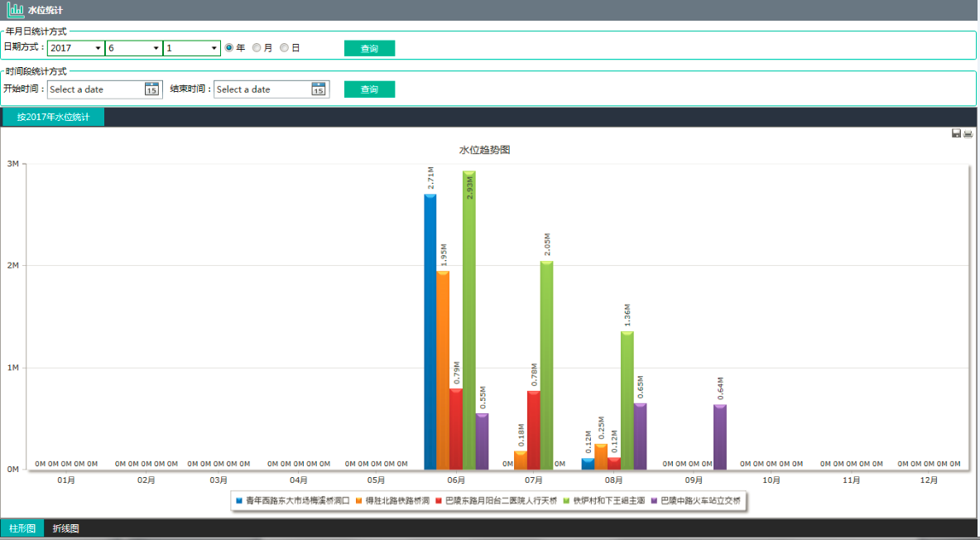Screen dimensions: 980x540
Task: Select the 年 radio button
Action: (229, 48)
